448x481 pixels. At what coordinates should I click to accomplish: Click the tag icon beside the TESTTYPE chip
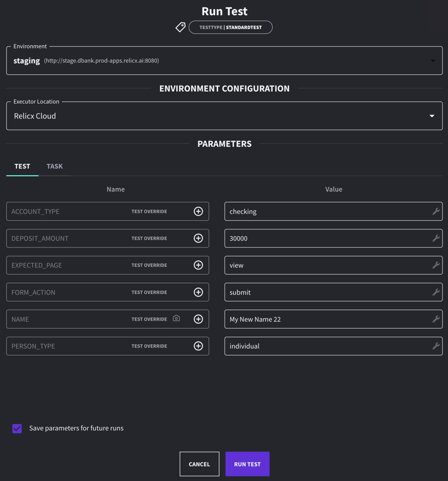(180, 27)
